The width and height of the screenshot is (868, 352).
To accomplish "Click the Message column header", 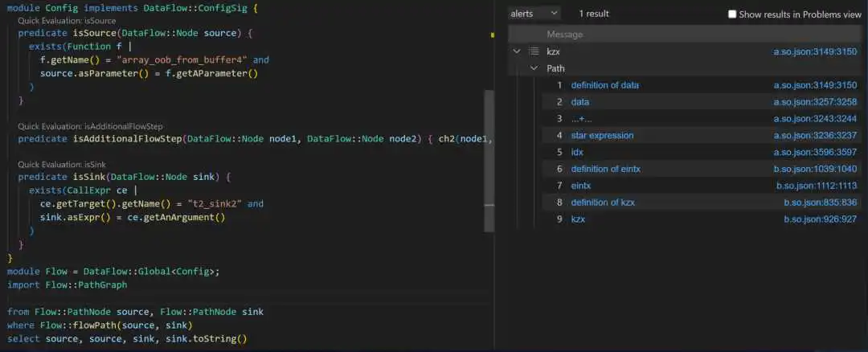I will point(565,35).
